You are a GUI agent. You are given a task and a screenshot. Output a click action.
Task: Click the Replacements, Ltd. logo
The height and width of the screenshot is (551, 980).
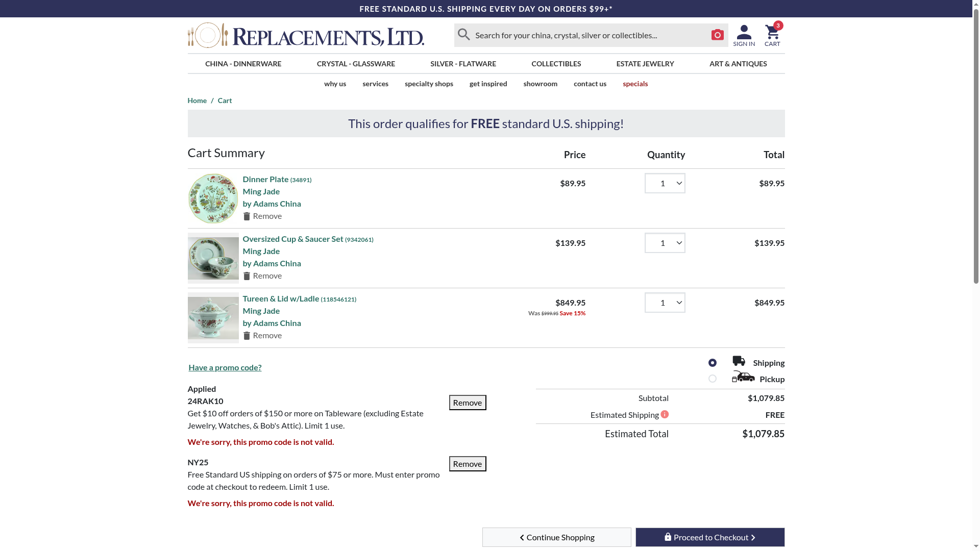(306, 35)
